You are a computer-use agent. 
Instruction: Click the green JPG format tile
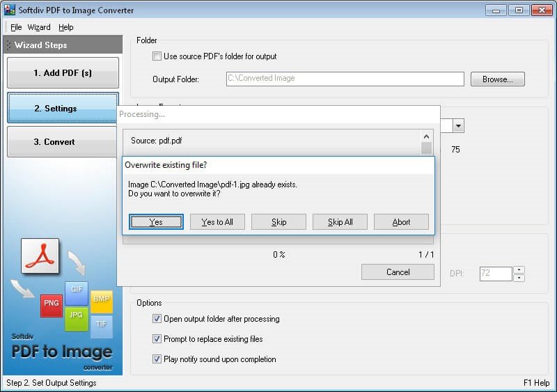pos(76,319)
